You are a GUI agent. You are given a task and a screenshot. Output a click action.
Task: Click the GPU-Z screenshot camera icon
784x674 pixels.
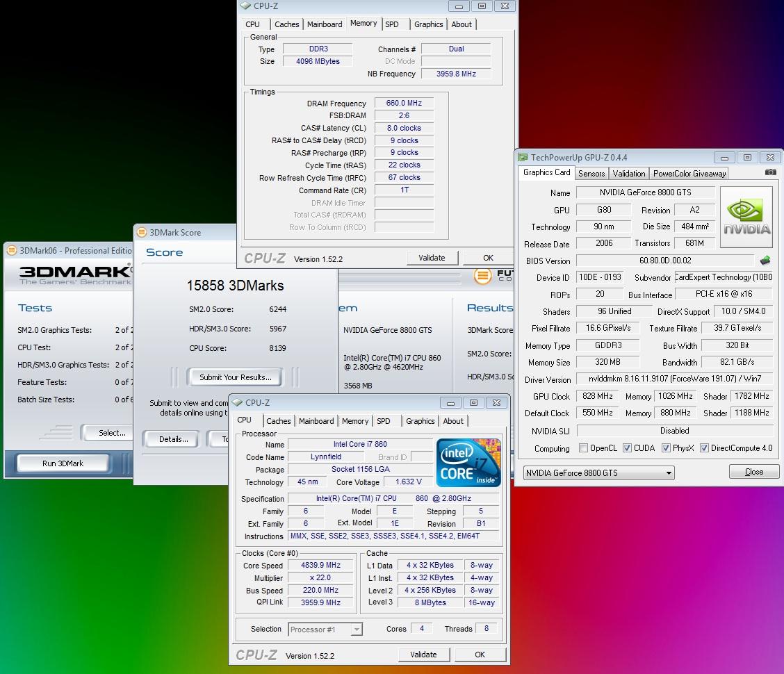click(x=771, y=172)
